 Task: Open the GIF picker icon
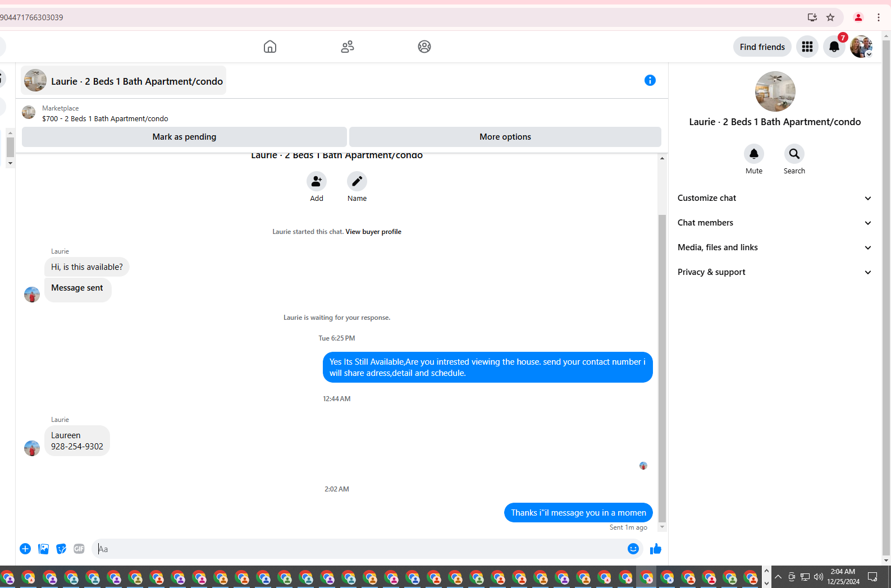coord(79,549)
